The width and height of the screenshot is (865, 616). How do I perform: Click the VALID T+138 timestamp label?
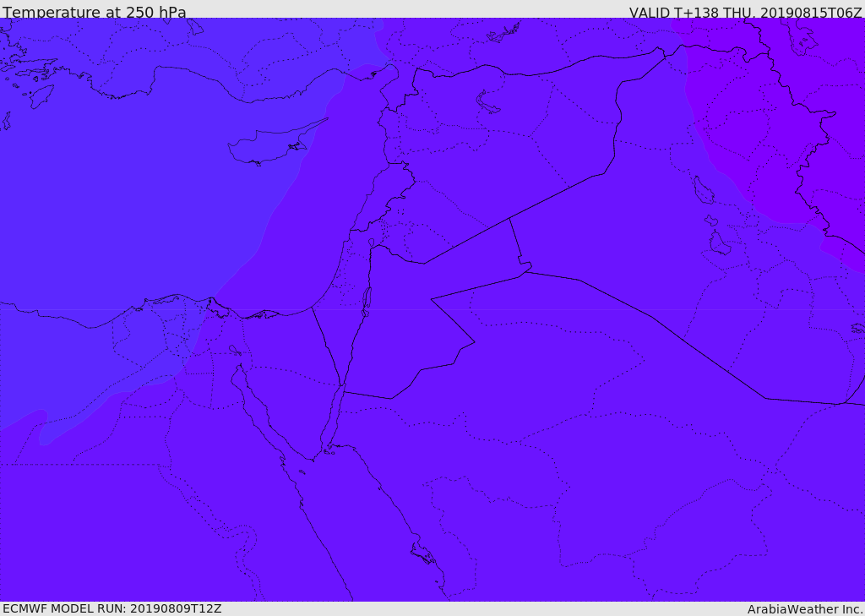(745, 12)
